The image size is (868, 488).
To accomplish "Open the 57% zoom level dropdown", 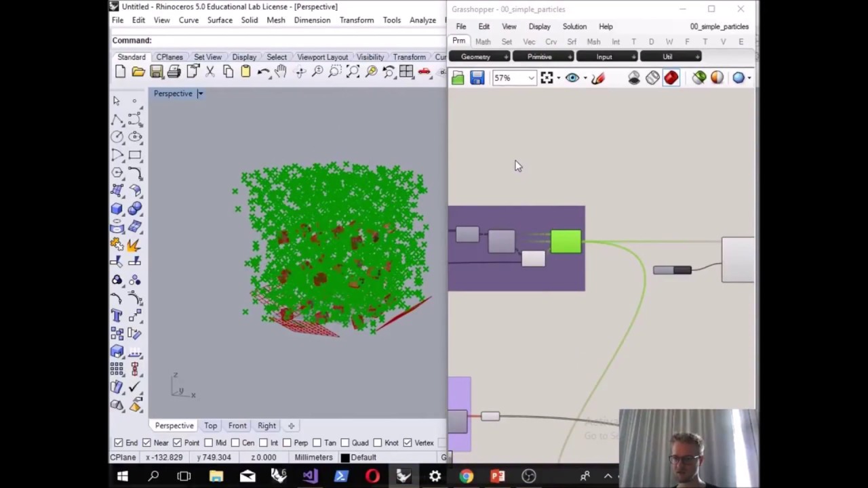I will 531,78.
